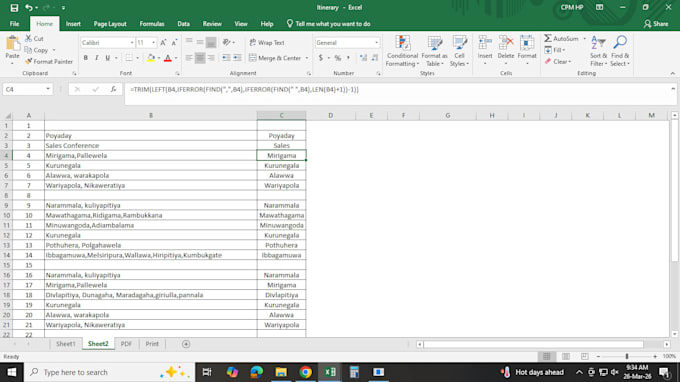Toggle Bold formatting
This screenshot has height=382, width=680.
[86, 58]
